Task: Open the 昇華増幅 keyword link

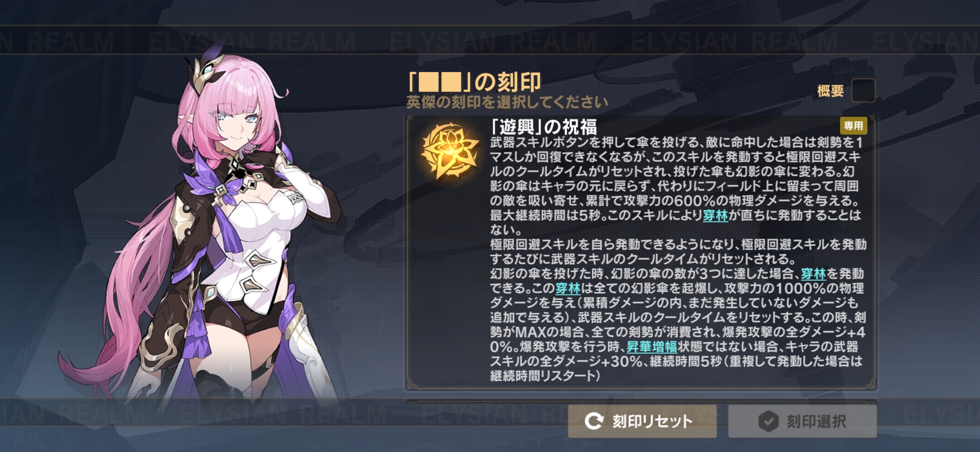Action: point(652,347)
